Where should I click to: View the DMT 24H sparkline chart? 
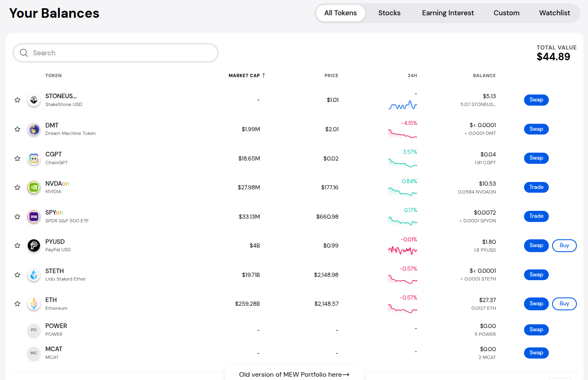(403, 134)
